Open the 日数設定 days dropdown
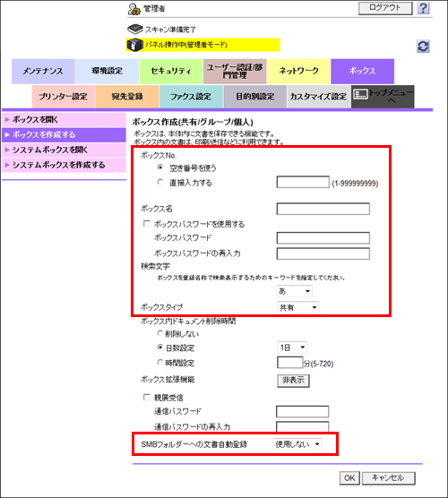Screen dimensions: 448x498 (x=292, y=348)
